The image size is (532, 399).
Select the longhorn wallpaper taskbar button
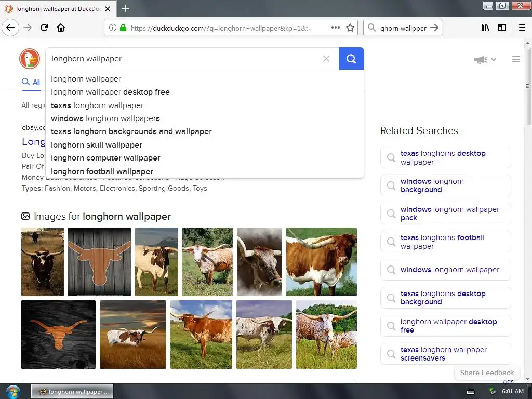point(72,392)
